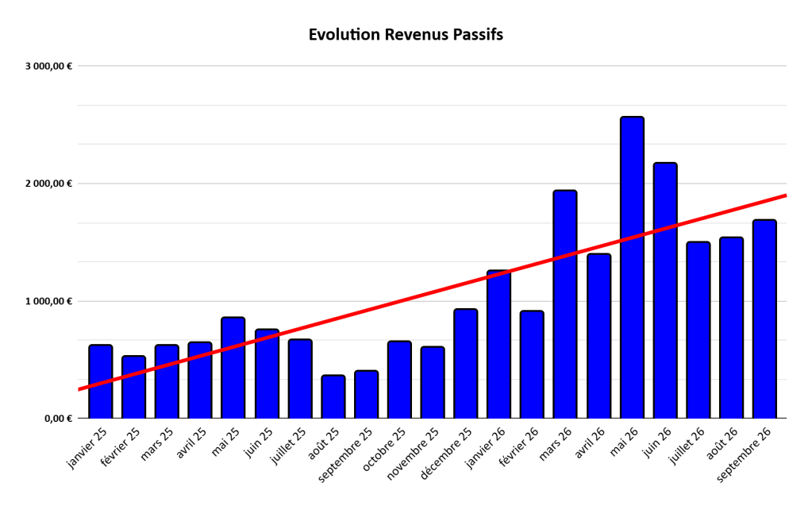Viewport: 812px width, 506px height.
Task: Select the septembre 26 bar
Action: click(x=764, y=319)
